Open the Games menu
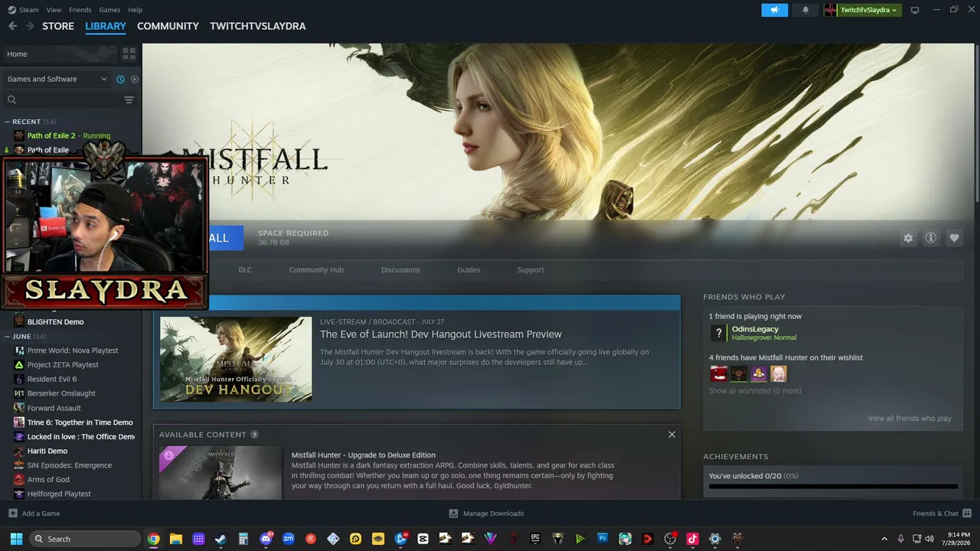The image size is (980, 551). tap(109, 10)
